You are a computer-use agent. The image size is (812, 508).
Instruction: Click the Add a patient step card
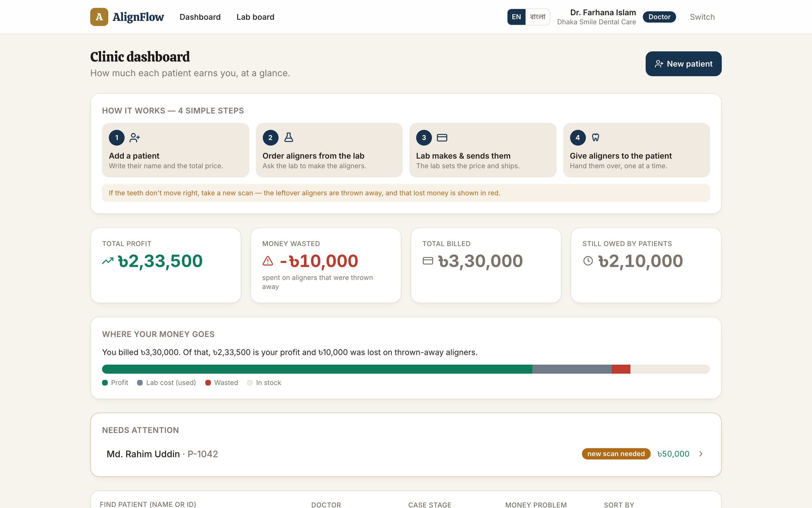coord(175,150)
